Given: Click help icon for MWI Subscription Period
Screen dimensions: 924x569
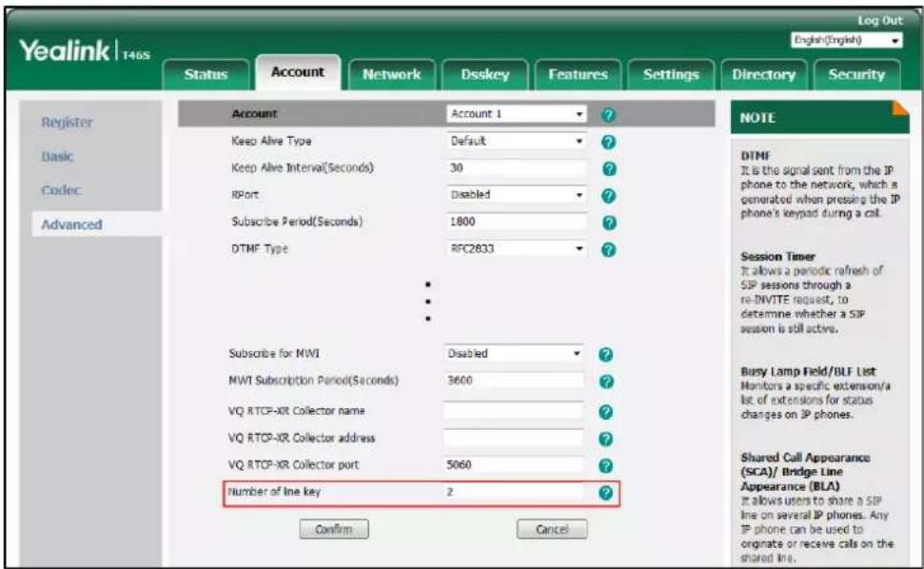Looking at the screenshot, I should pyautogui.click(x=606, y=382).
